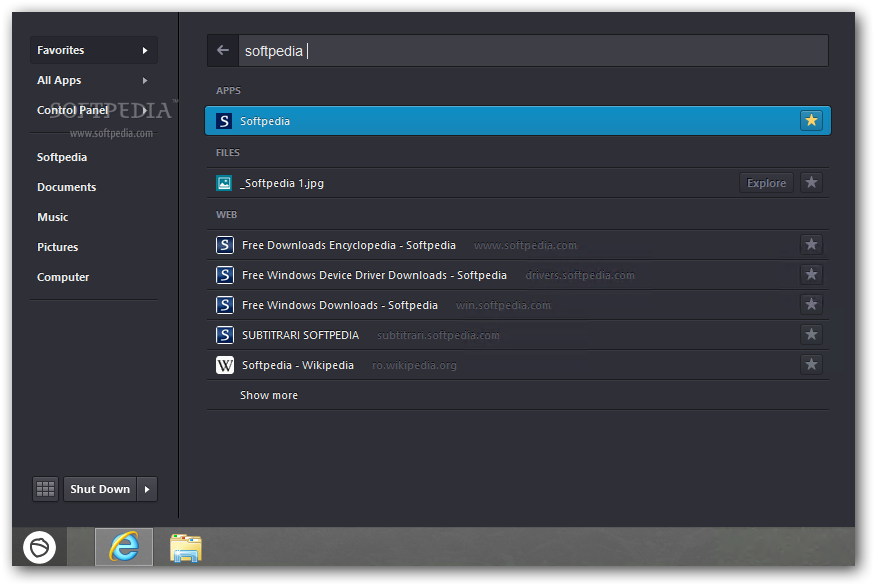Screen dimensions: 875x586
Task: Unfavorite the Softpedia app via gold star
Action: pyautogui.click(x=811, y=120)
